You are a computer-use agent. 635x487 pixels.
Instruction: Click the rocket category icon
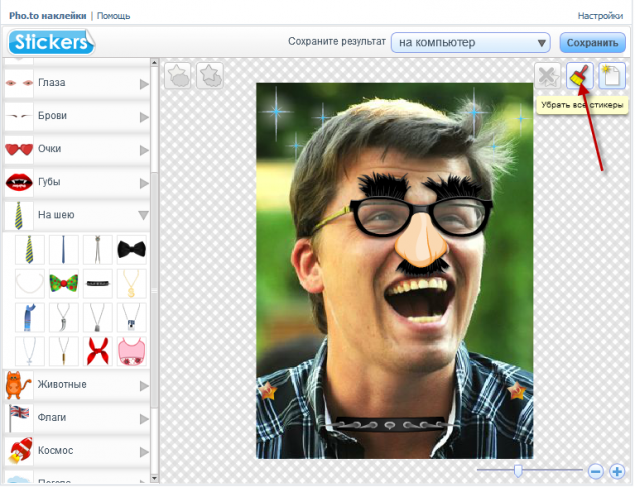20,450
